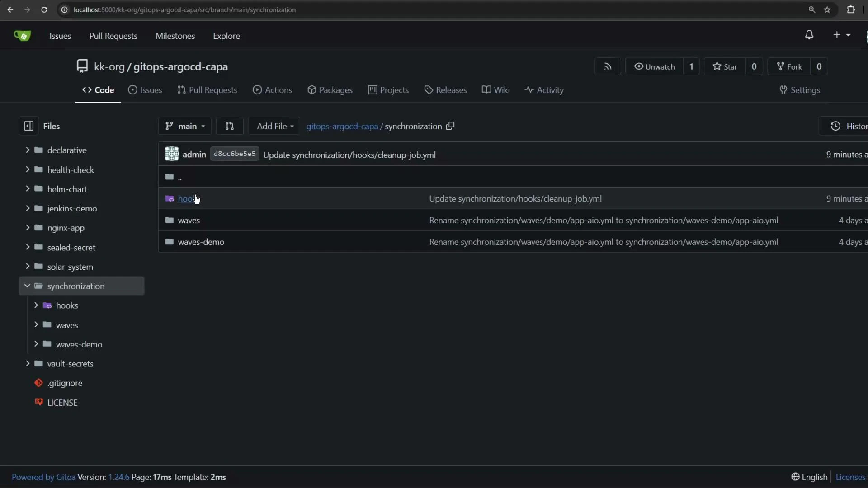This screenshot has height=488, width=868.
Task: Click the Powered by Gitea footer link
Action: point(43,477)
